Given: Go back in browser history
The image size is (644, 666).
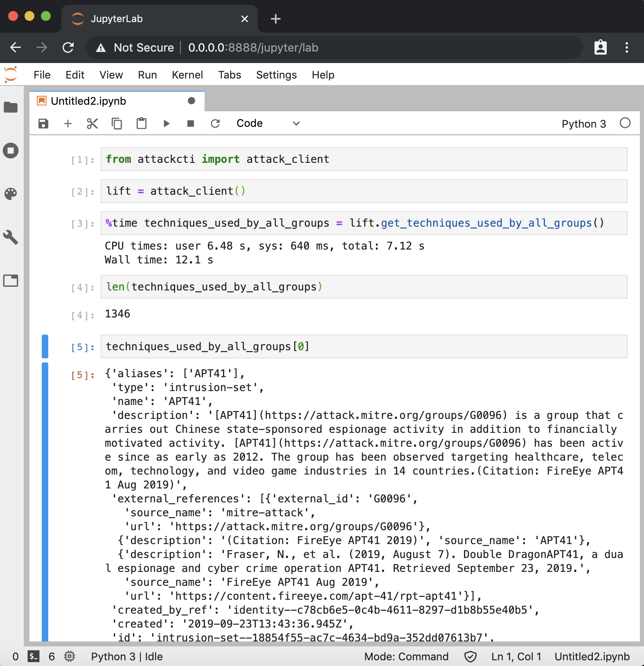Looking at the screenshot, I should click(16, 48).
